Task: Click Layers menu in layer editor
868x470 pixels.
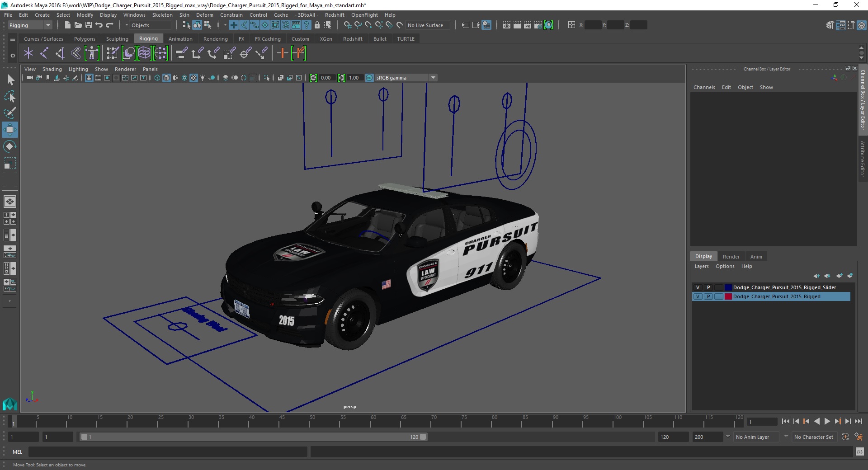Action: pos(702,266)
